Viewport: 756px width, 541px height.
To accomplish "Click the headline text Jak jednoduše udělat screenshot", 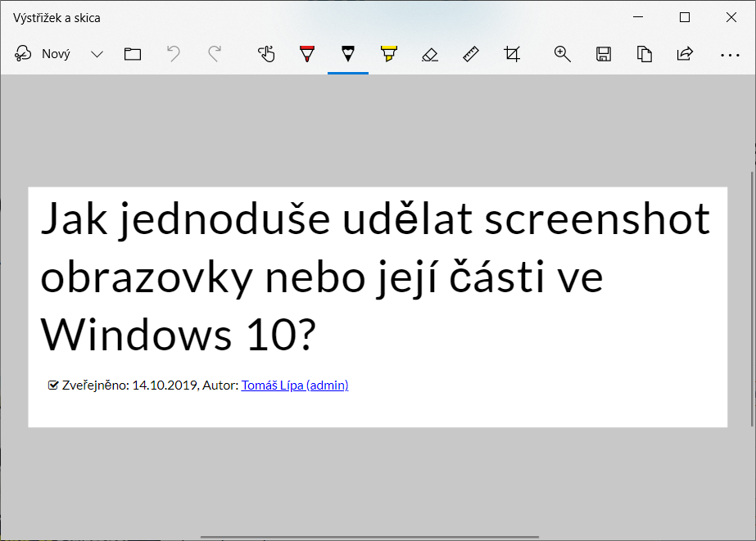I will click(x=376, y=219).
